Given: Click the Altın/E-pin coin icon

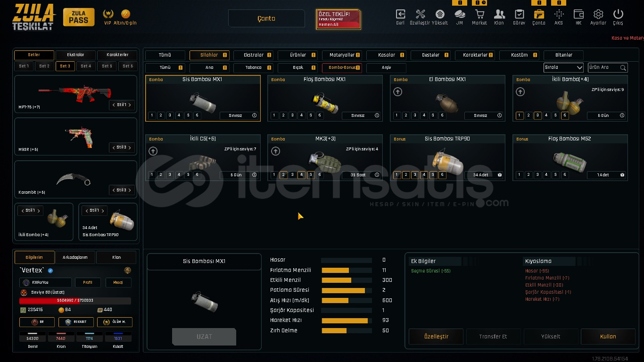Looking at the screenshot, I should tap(125, 14).
